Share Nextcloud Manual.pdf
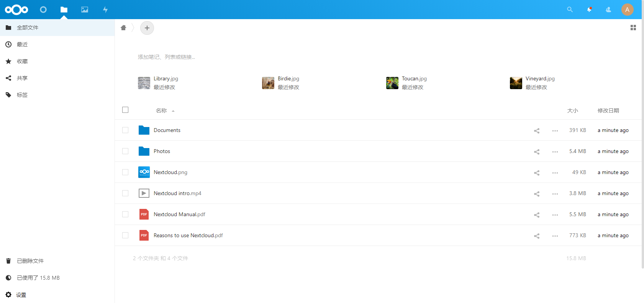Image resolution: width=644 pixels, height=303 pixels. click(x=537, y=215)
